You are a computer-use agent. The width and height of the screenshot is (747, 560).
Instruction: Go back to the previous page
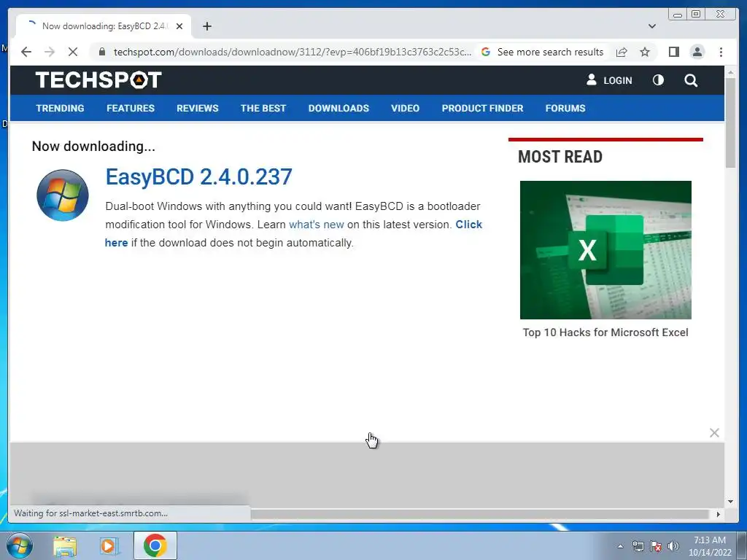pos(26,52)
